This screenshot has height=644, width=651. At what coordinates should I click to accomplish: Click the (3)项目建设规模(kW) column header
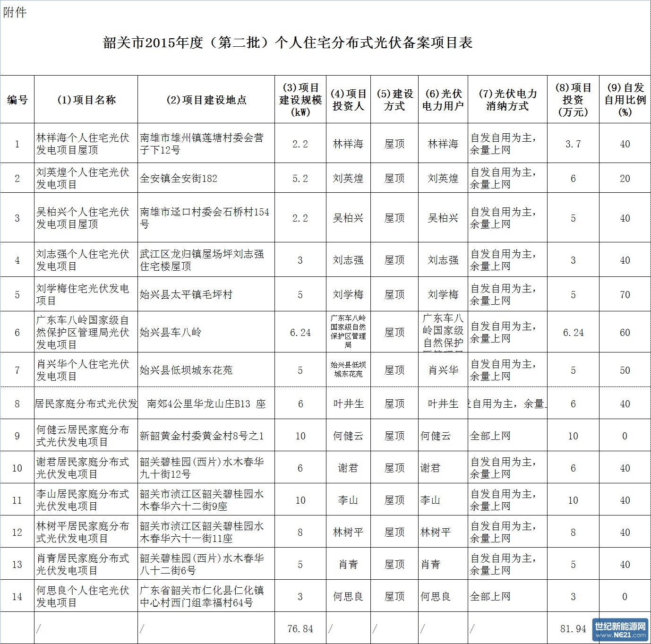pyautogui.click(x=300, y=100)
